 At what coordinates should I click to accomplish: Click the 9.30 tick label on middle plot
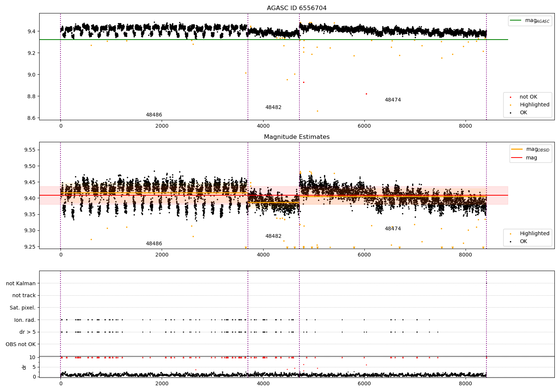coord(29,230)
